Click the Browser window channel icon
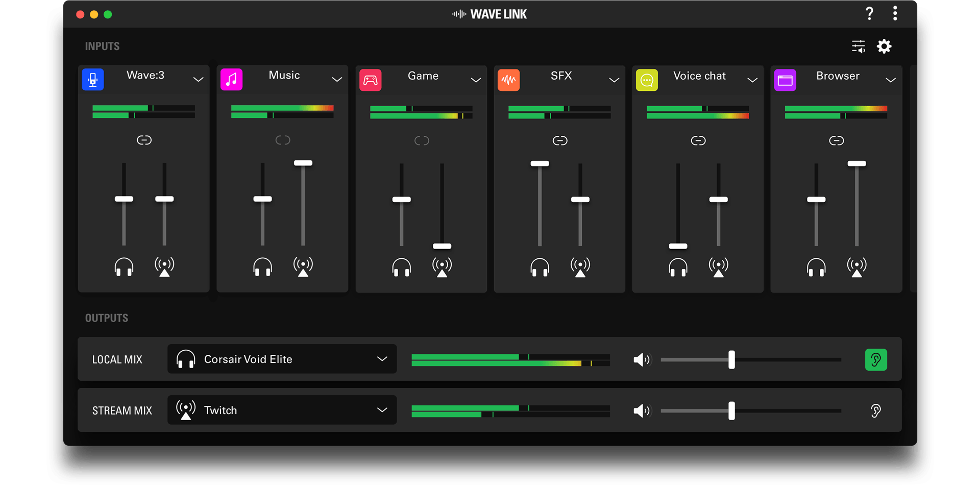 tap(786, 80)
